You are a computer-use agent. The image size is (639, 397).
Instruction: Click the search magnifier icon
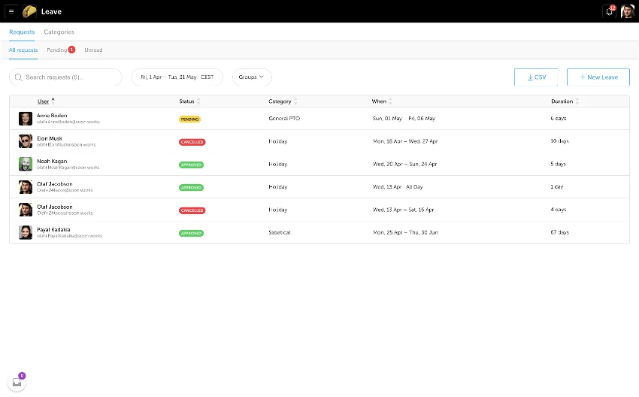coord(18,77)
